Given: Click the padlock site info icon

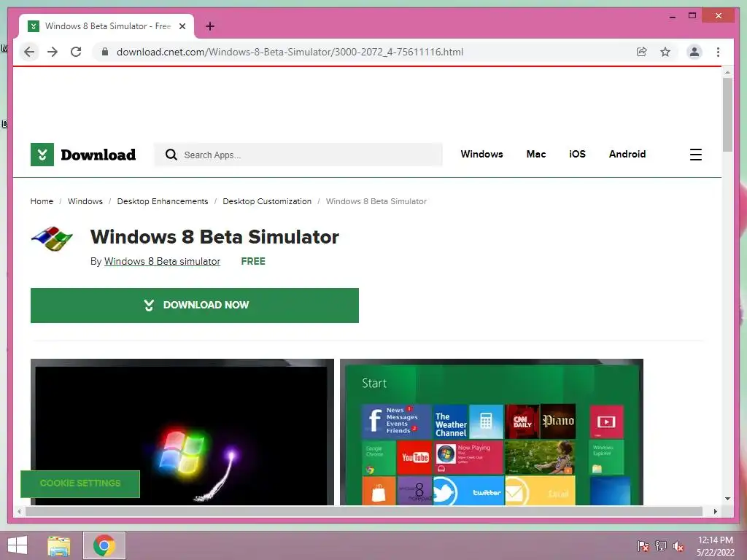Looking at the screenshot, I should pos(105,52).
